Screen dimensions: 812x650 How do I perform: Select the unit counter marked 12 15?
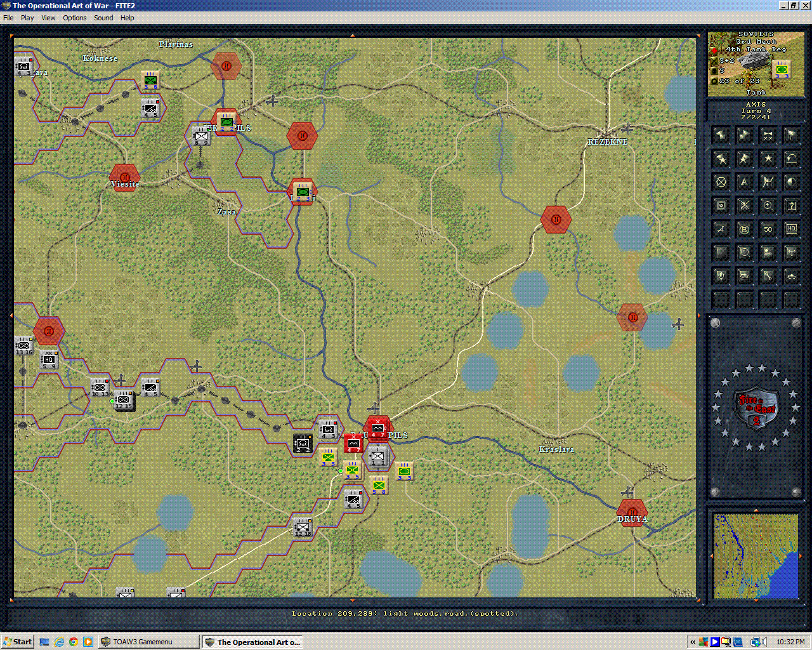[x=124, y=400]
